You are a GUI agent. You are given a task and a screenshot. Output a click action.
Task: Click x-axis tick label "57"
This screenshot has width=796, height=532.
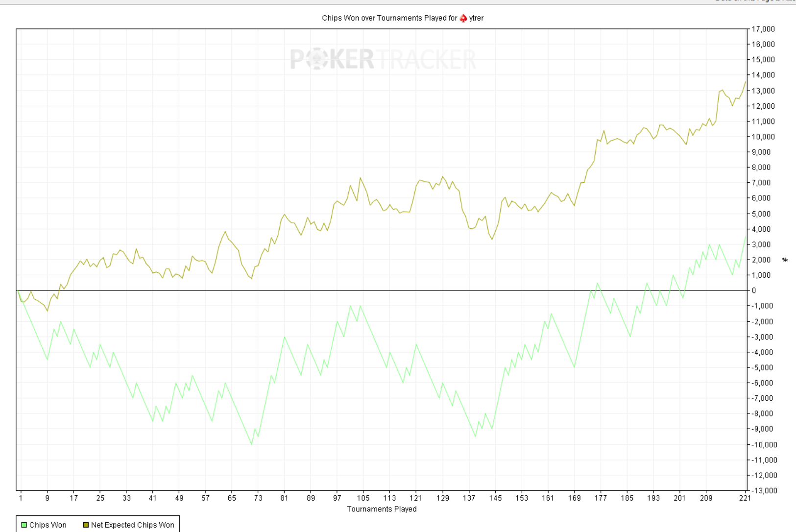click(x=205, y=498)
